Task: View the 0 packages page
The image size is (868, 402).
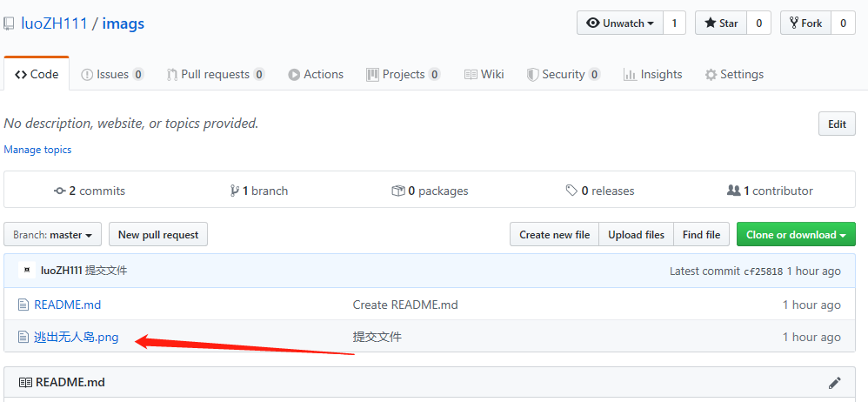Action: coord(430,191)
